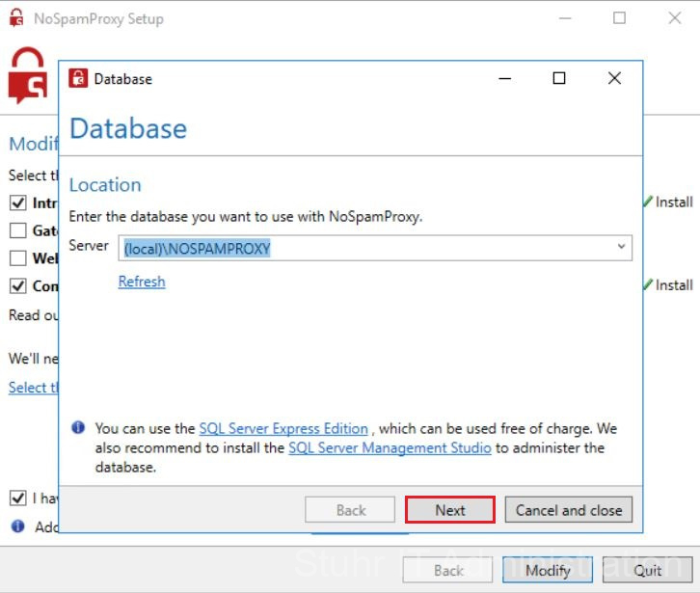The height and width of the screenshot is (593, 700).
Task: Click the 'Server' label
Action: coord(89,245)
